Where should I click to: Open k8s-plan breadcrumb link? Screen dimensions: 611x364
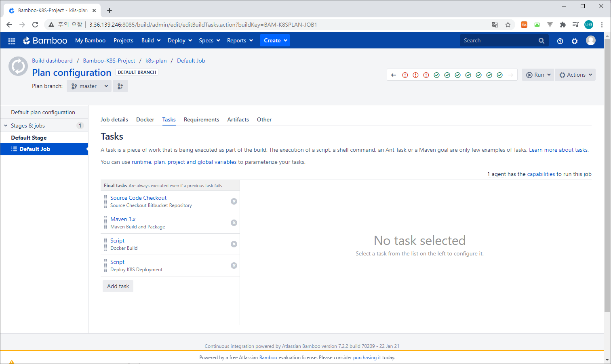(x=156, y=61)
